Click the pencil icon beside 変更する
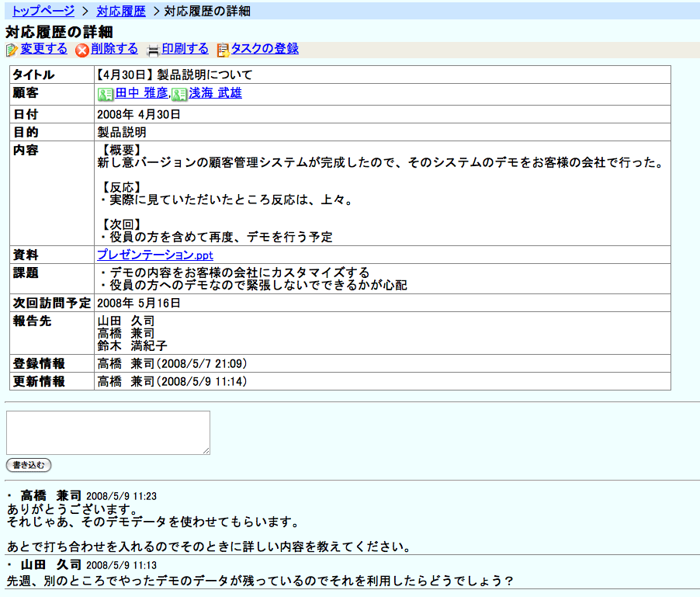Image resolution: width=700 pixels, height=597 pixels. click(x=12, y=50)
